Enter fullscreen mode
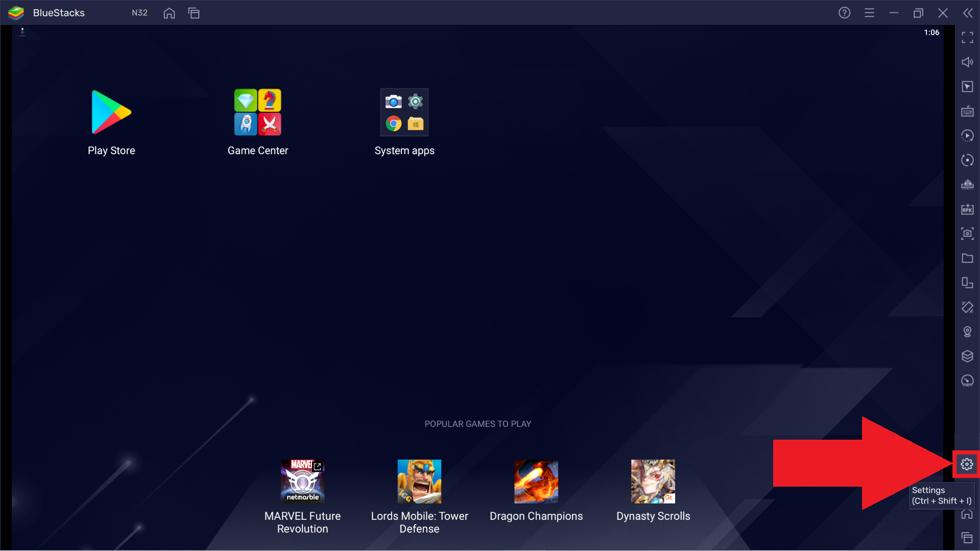Image resolution: width=980 pixels, height=551 pixels. (x=967, y=37)
